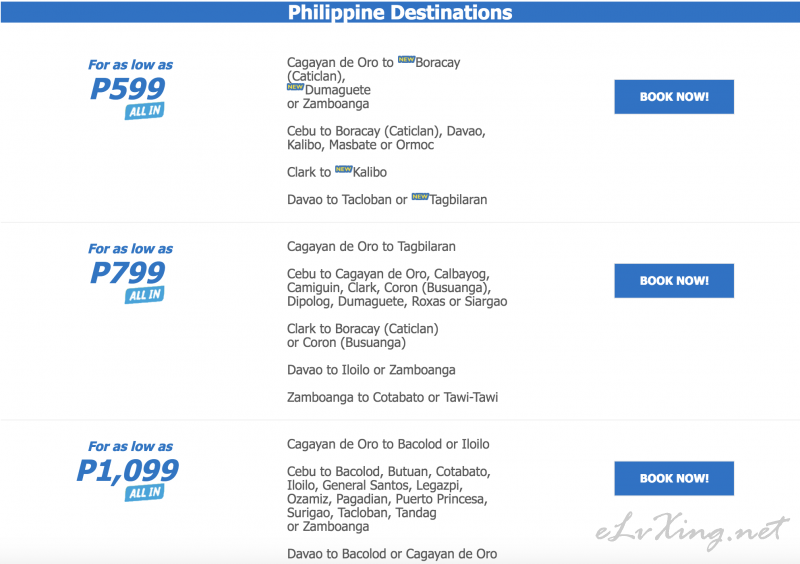Click BOOK NOW! for P1,099 fares
Image resolution: width=800 pixels, height=564 pixels.
pyautogui.click(x=674, y=478)
